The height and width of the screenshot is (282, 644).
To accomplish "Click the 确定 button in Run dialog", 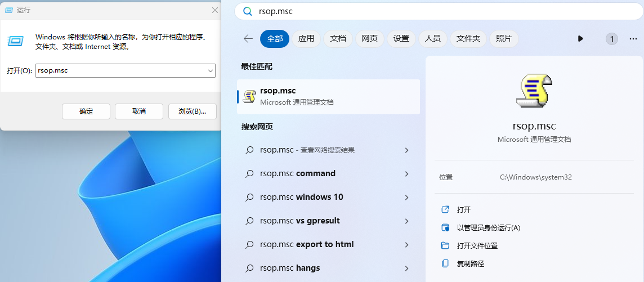I will click(x=86, y=111).
